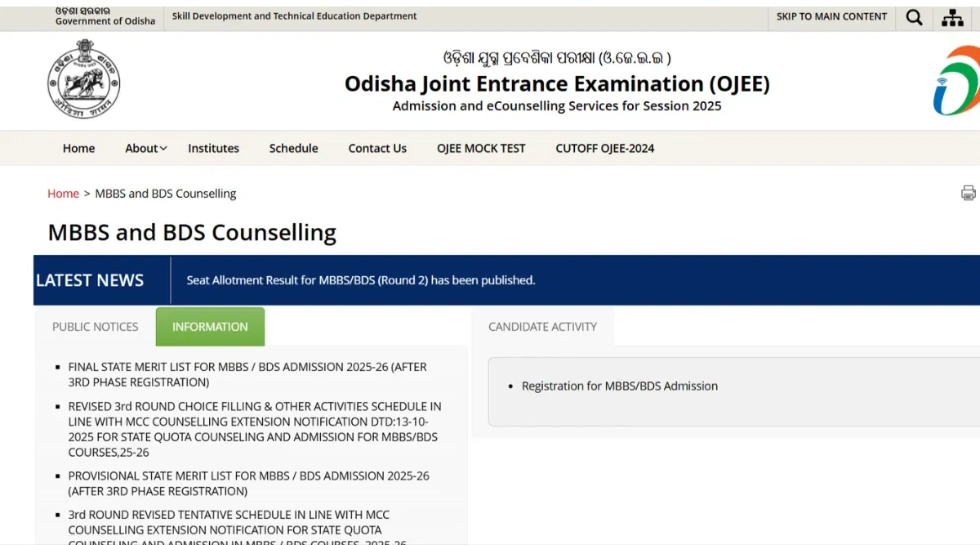980x545 pixels.
Task: Click the printer icon
Action: [x=968, y=193]
